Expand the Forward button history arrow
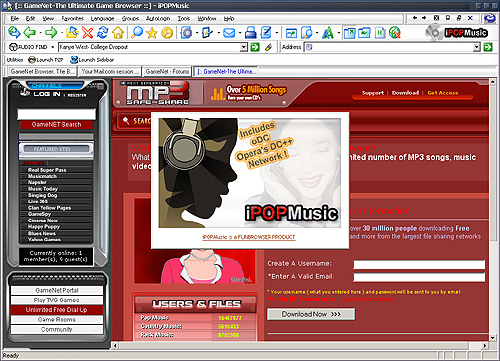Image resolution: width=500 pixels, height=361 pixels. (61, 33)
